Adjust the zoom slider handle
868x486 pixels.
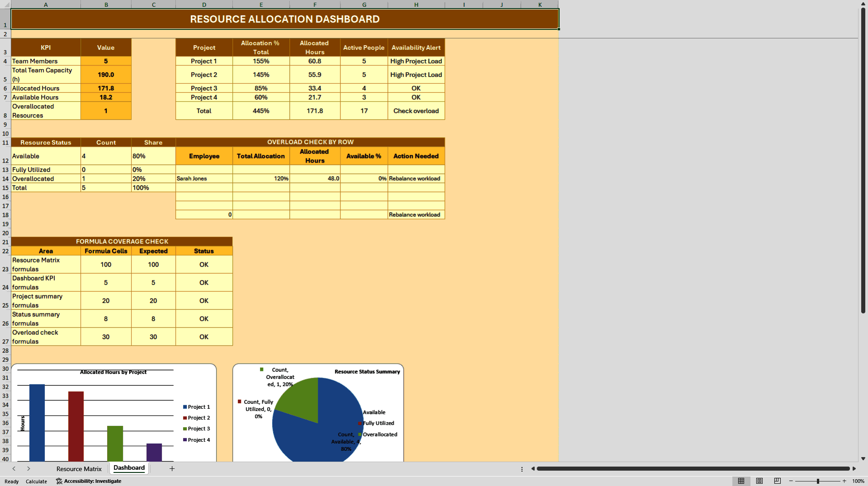click(818, 481)
